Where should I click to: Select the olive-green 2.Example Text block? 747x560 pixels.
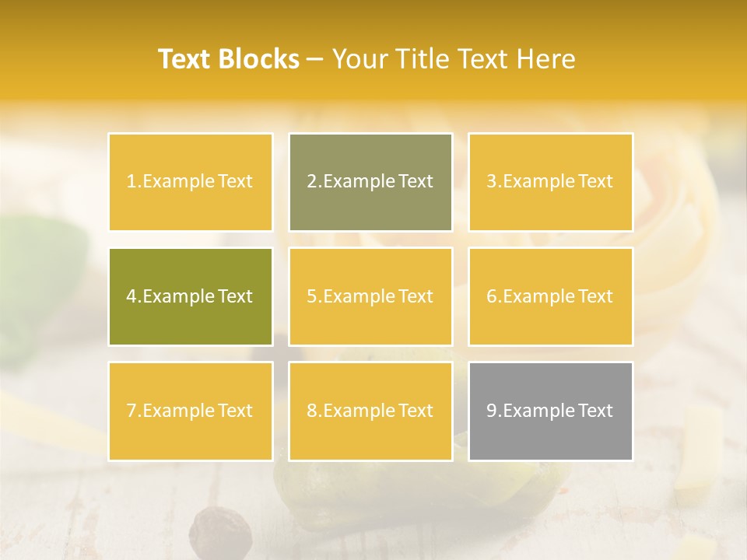point(370,182)
